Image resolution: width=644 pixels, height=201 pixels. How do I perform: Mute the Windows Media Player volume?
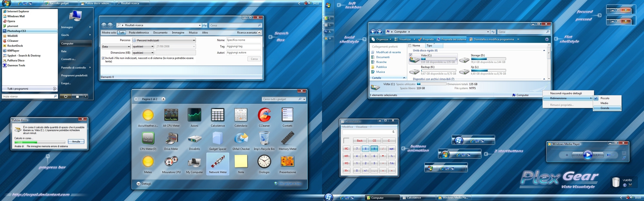(x=608, y=155)
